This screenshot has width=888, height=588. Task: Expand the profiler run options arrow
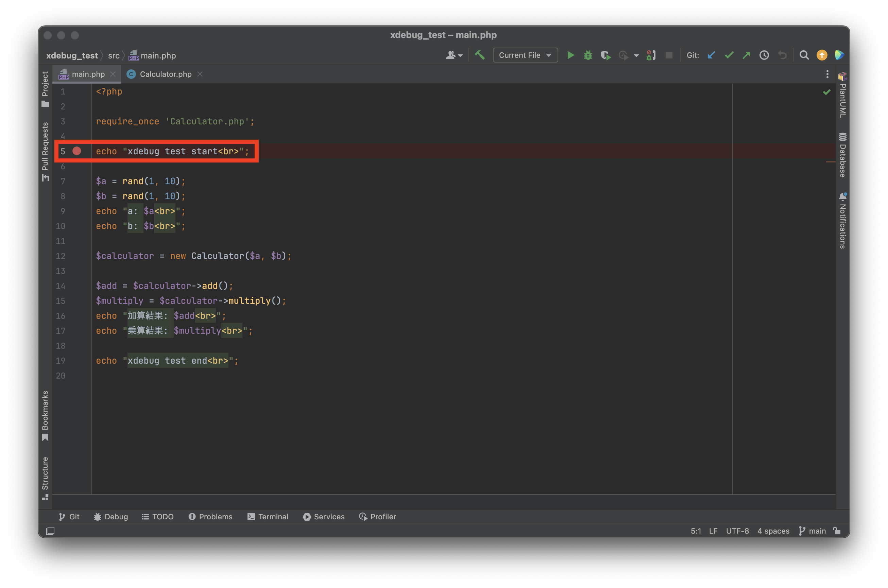(636, 56)
